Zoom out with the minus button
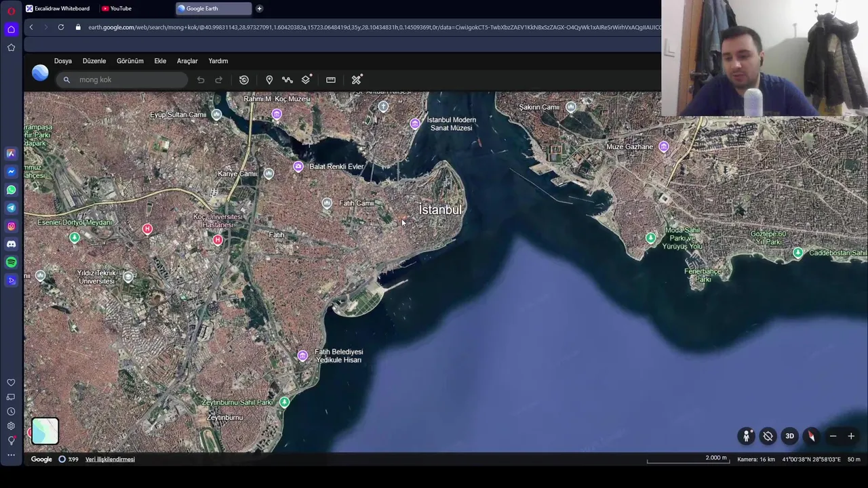 coord(833,436)
